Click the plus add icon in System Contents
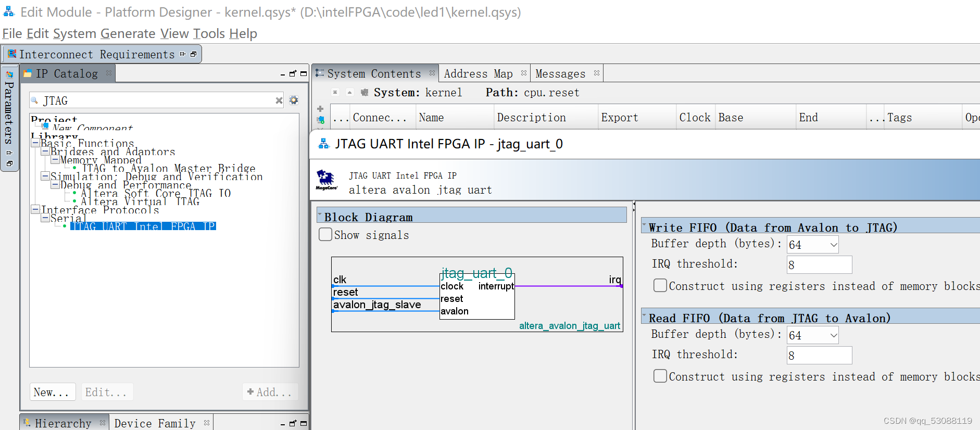The width and height of the screenshot is (980, 430). 320,109
